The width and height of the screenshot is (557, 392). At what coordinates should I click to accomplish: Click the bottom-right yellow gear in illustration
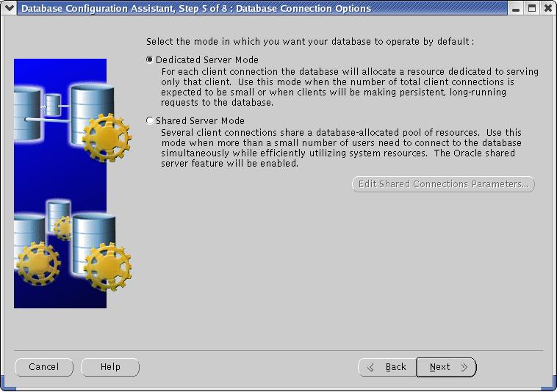[107, 266]
